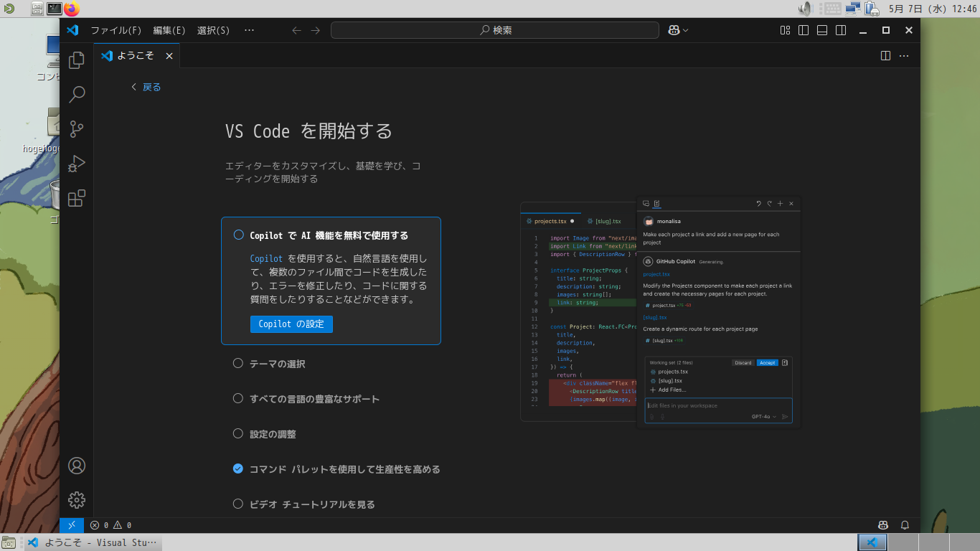980x551 pixels.
Task: Check the ビデオ チュートリアルを見る step circle
Action: pyautogui.click(x=238, y=504)
